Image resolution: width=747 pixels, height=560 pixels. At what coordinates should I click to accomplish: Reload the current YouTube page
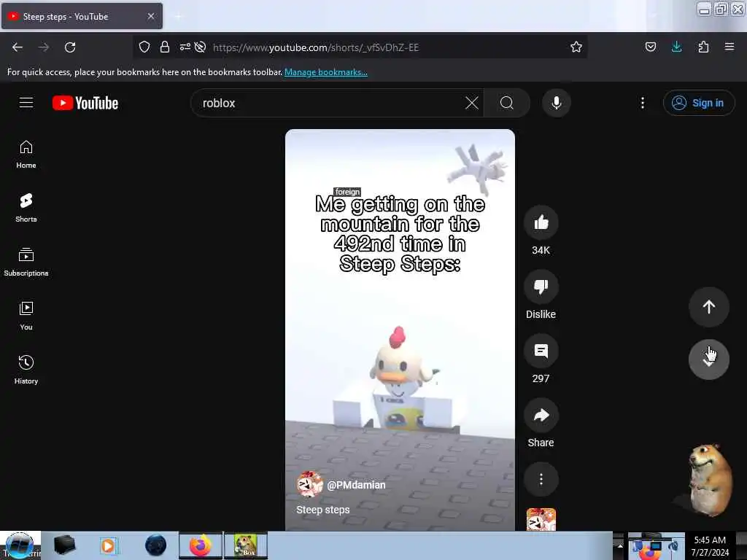pos(70,47)
